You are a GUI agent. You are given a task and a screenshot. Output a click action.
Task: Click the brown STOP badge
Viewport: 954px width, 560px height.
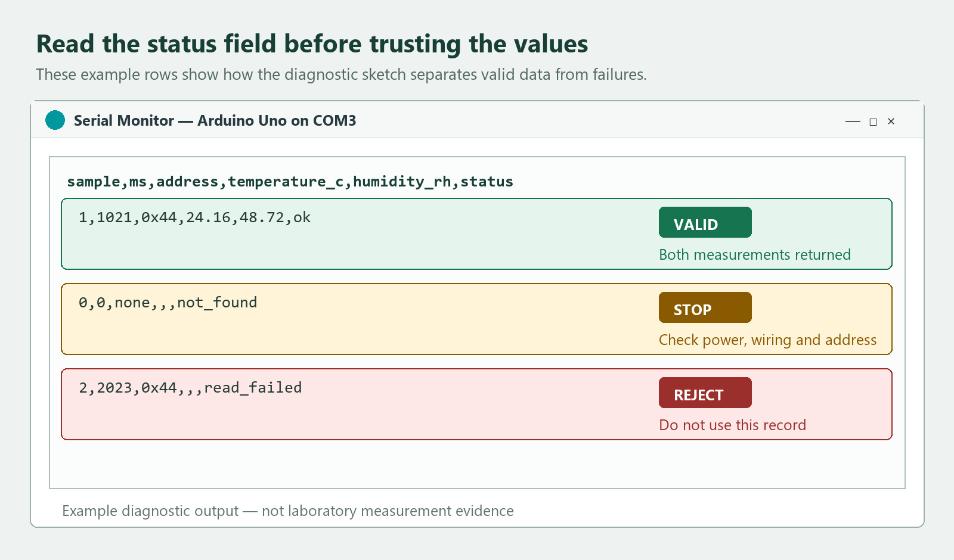(705, 307)
